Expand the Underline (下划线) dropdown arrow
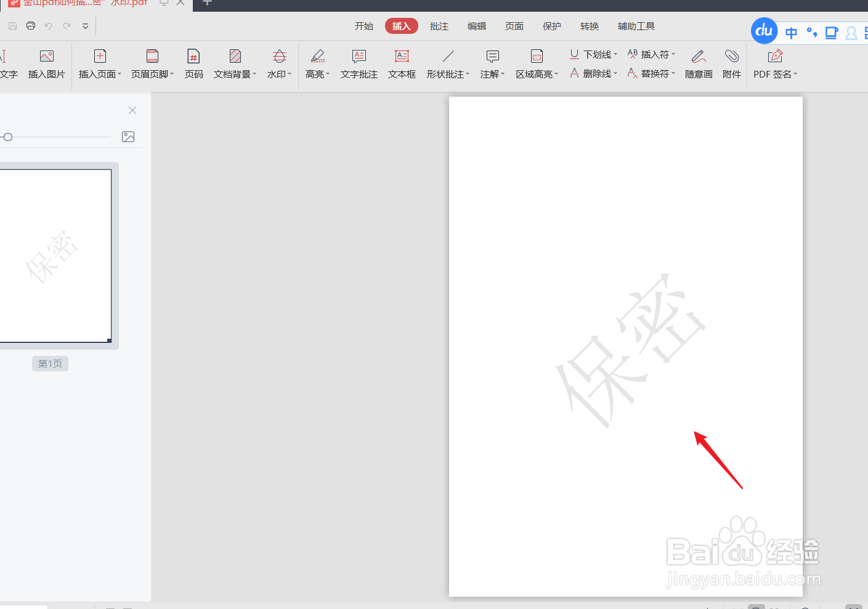Viewport: 868px width, 609px height. coord(615,54)
